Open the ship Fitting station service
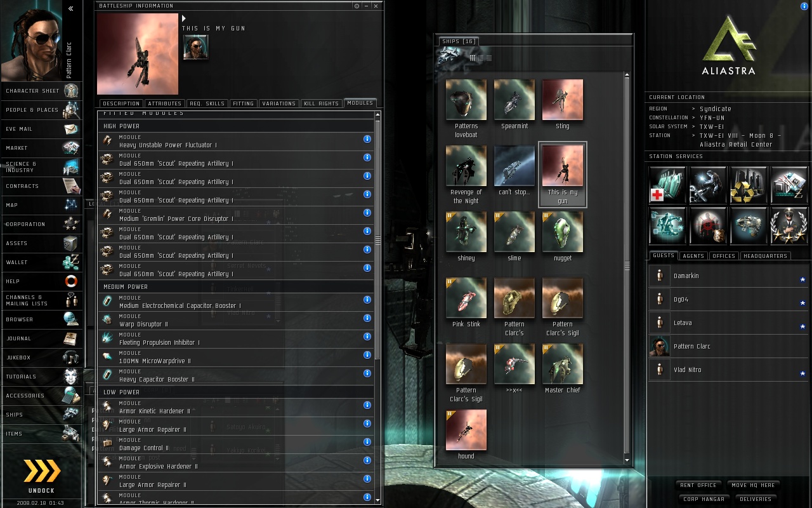This screenshot has width=812, height=508. (749, 225)
